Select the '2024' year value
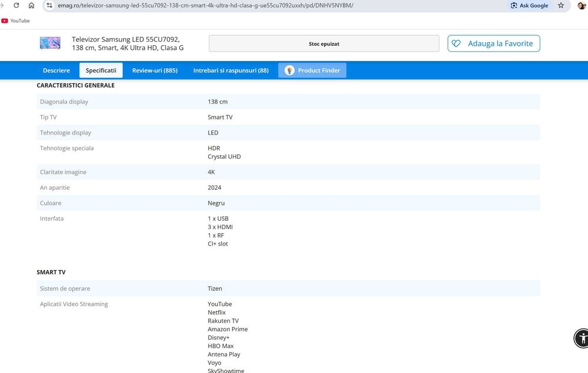Viewport: 588px width, 373px height. coord(215,187)
